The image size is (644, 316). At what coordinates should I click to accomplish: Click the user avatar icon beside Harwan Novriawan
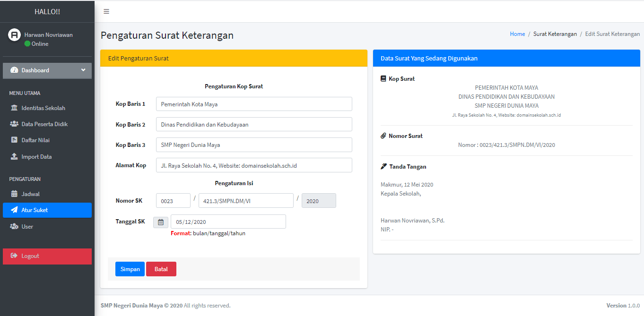click(15, 35)
